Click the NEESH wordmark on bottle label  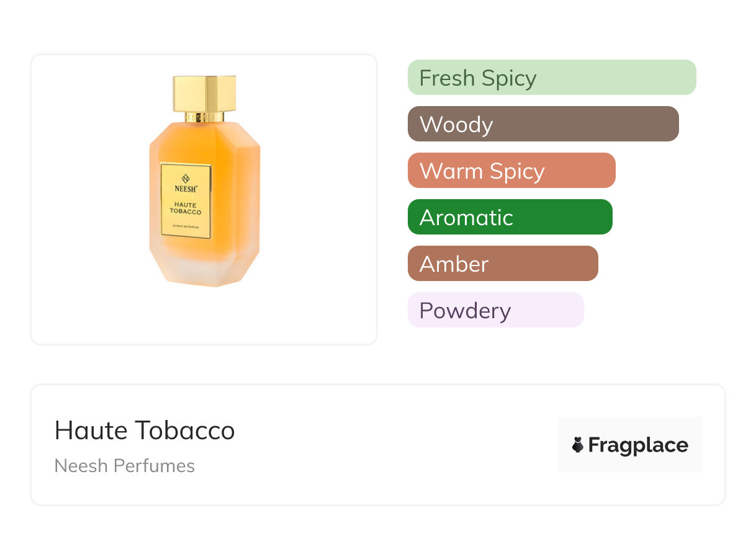[186, 189]
